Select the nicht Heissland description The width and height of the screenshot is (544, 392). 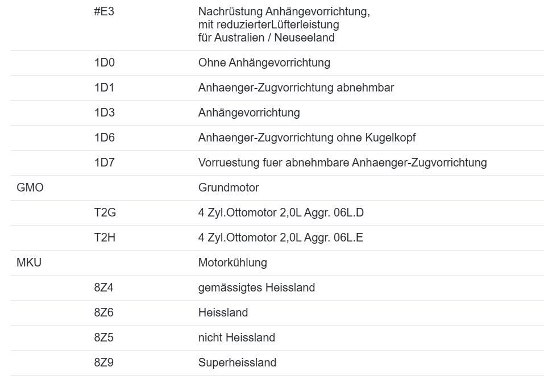(x=236, y=338)
